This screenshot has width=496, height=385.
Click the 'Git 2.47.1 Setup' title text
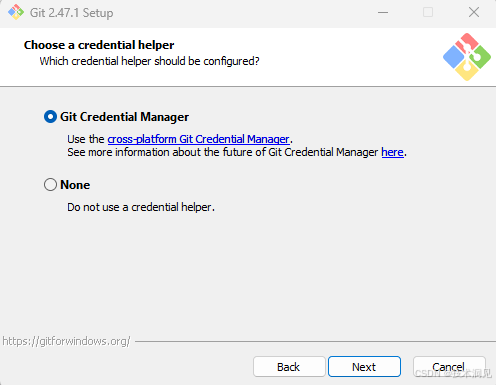click(x=71, y=13)
